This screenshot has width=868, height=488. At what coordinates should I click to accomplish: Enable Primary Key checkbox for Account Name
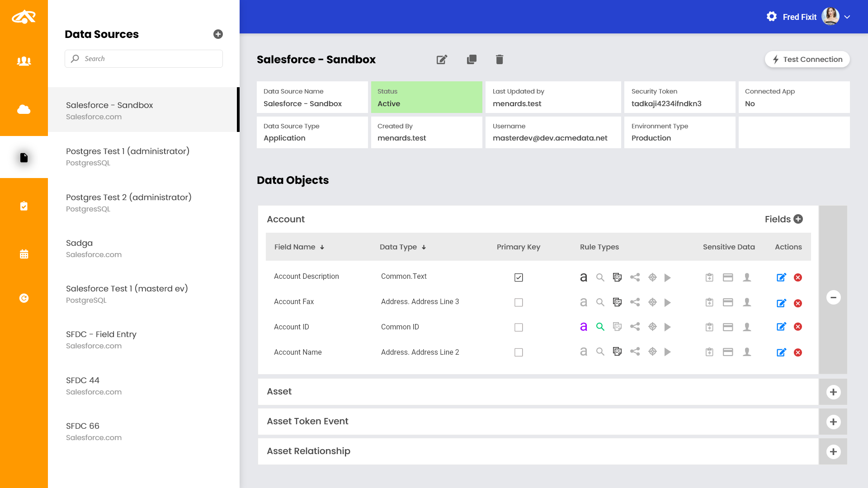point(519,352)
